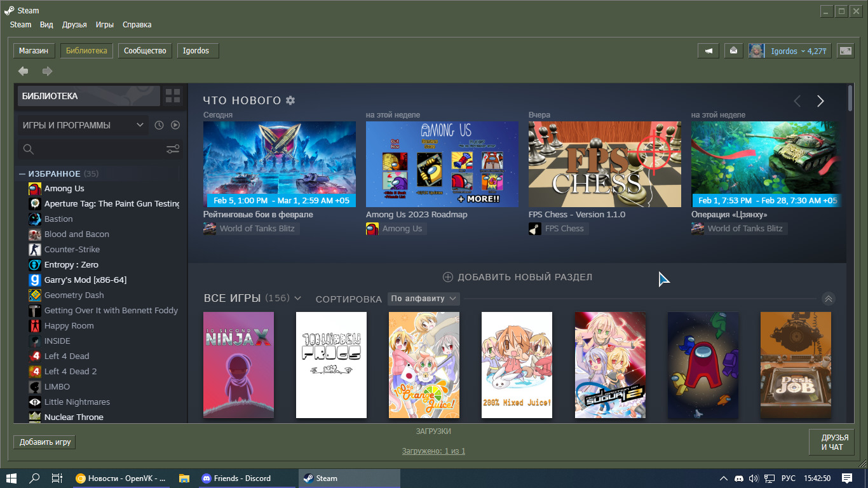The width and height of the screenshot is (868, 488).
Task: Open What's New settings gear
Action: 290,100
